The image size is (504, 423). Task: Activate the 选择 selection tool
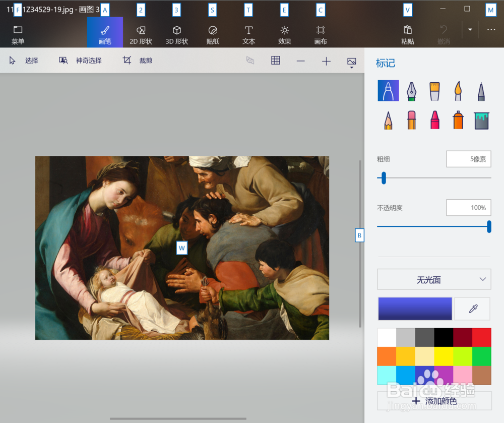tap(24, 61)
